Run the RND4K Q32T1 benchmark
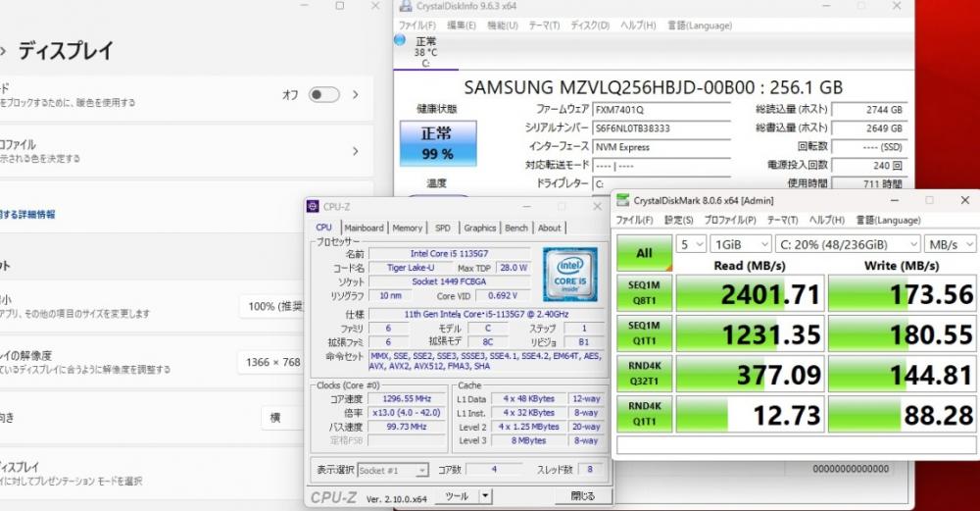This screenshot has width=980, height=511. coord(645,374)
